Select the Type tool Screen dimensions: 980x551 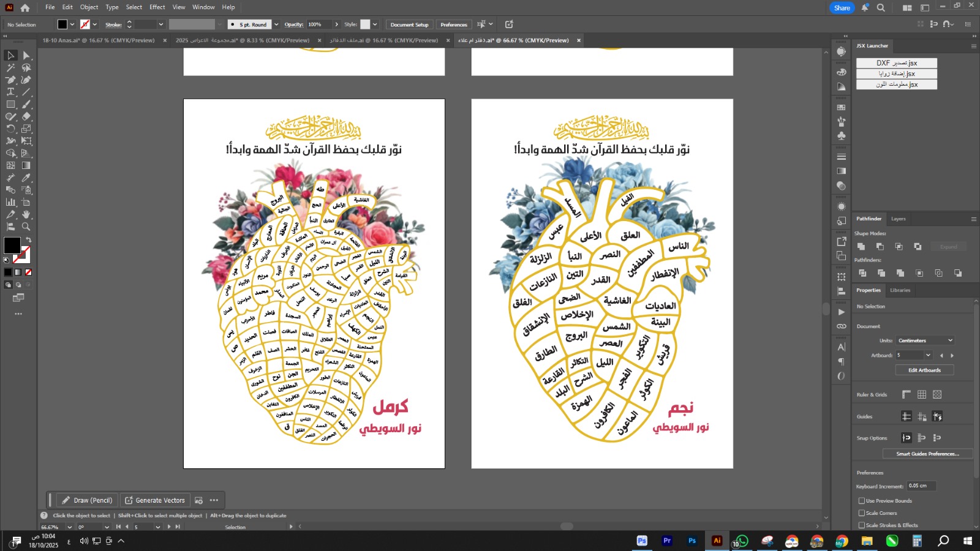10,92
